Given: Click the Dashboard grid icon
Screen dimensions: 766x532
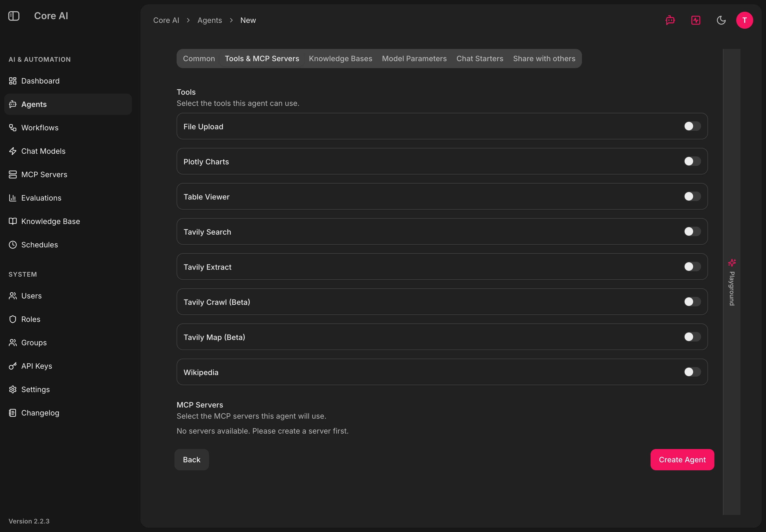Looking at the screenshot, I should (13, 81).
